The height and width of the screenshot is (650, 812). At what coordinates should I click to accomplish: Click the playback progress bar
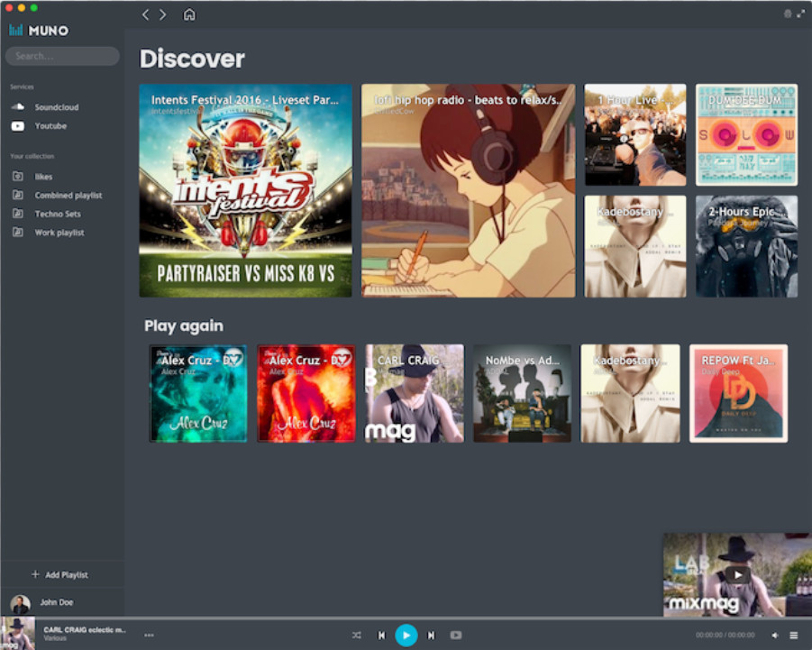click(x=406, y=618)
